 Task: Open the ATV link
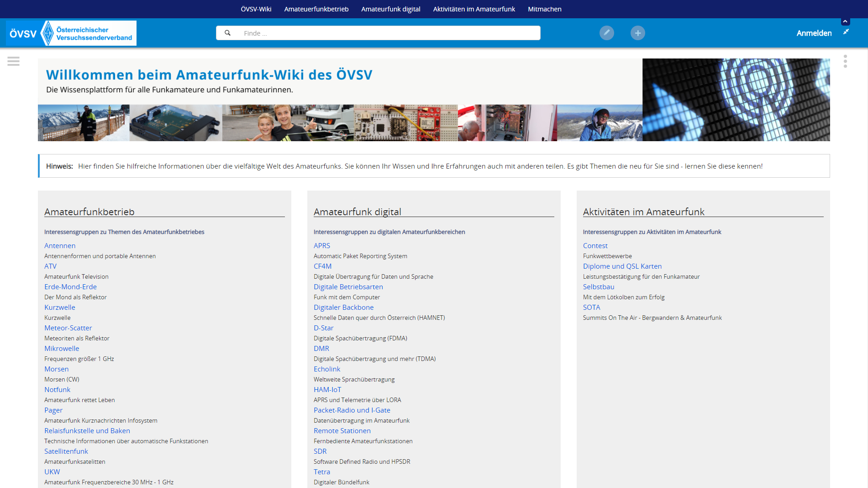coord(50,266)
